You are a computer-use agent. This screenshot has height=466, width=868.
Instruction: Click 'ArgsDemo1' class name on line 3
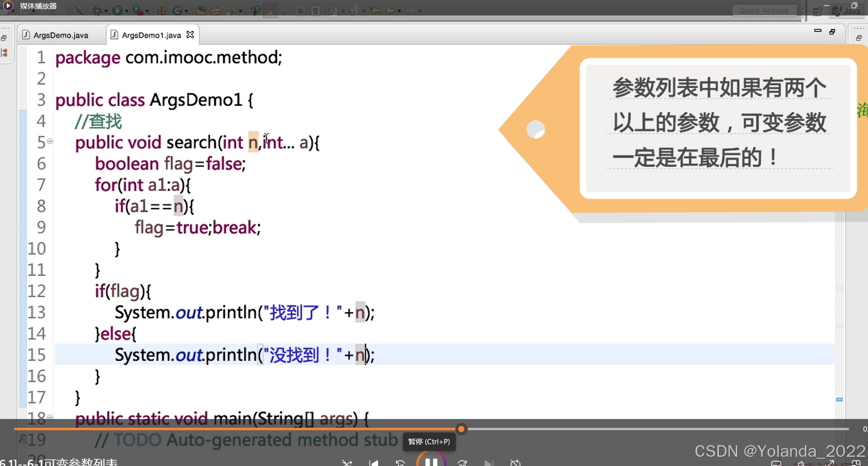click(196, 100)
